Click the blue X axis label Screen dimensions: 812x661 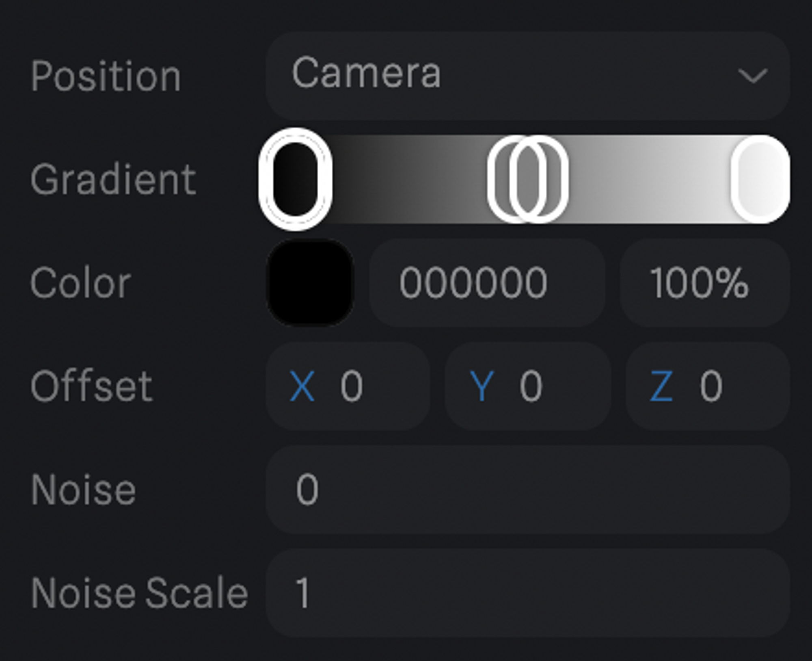tap(302, 386)
